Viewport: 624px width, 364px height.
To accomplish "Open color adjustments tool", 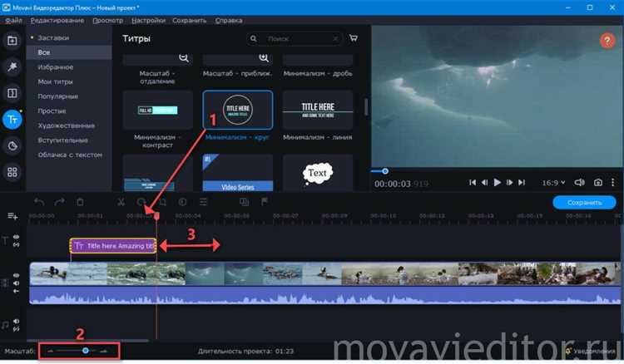I will [183, 202].
